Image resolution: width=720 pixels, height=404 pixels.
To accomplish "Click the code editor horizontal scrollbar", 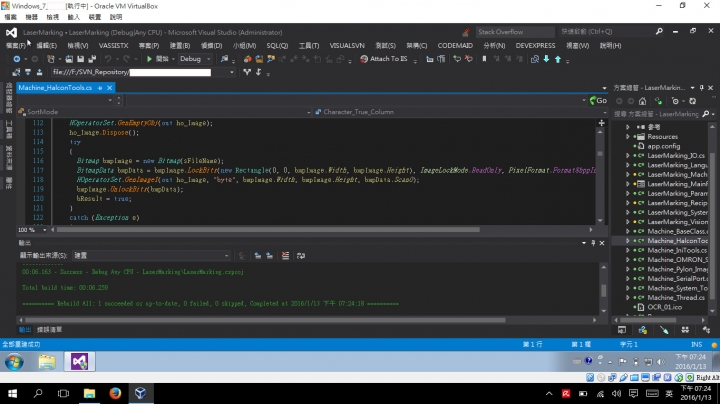I will (x=268, y=230).
